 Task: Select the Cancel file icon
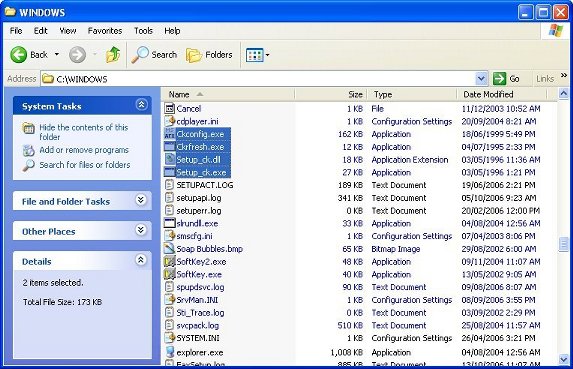[x=170, y=109]
